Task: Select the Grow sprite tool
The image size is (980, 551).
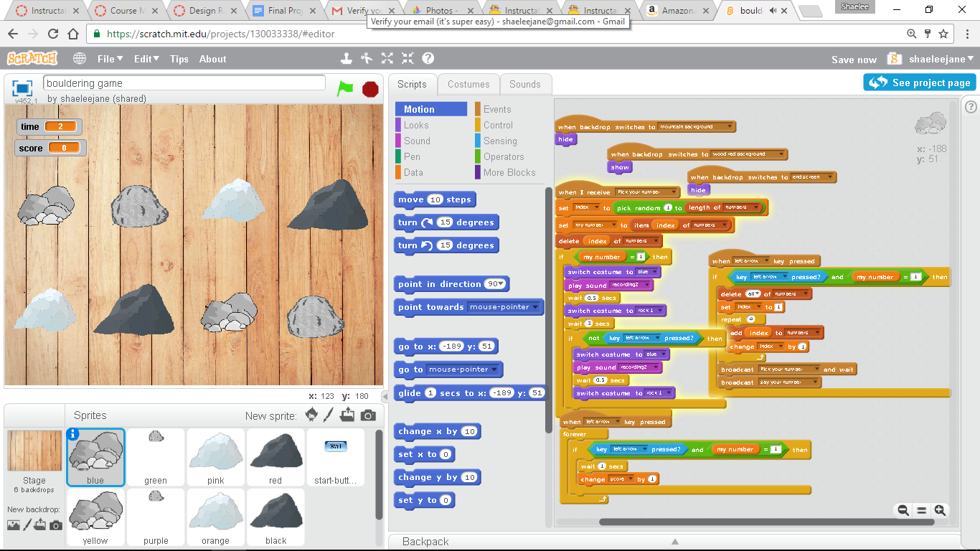Action: (387, 59)
